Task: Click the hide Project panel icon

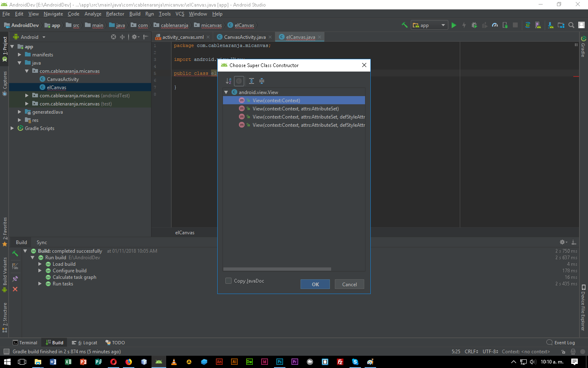Action: click(146, 37)
